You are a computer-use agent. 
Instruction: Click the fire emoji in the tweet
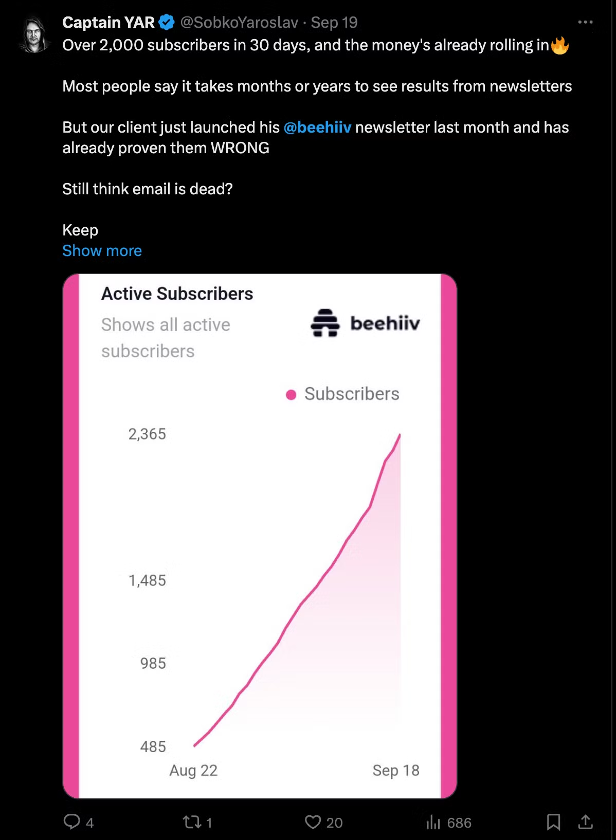[x=560, y=45]
